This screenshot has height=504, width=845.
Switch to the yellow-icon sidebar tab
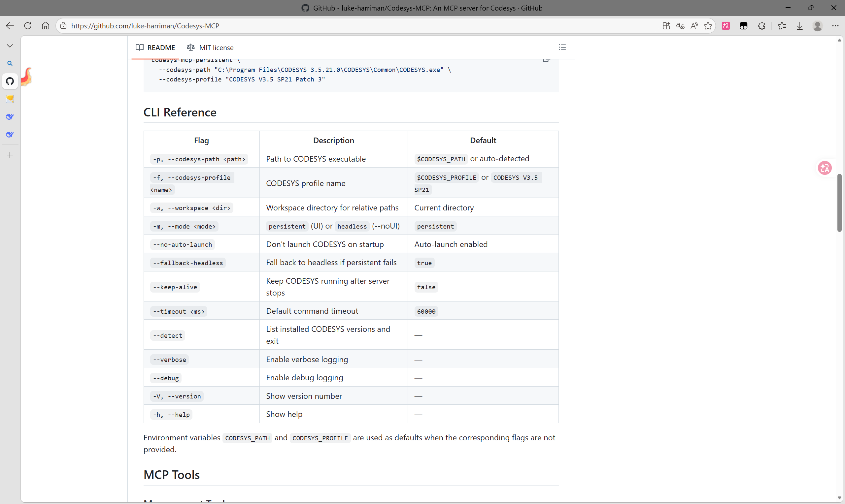[x=10, y=99]
